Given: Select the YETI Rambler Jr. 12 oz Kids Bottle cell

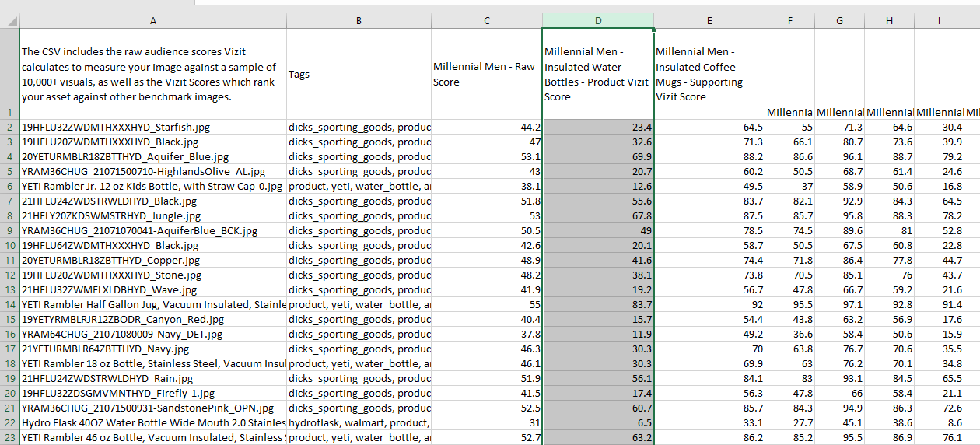Looking at the screenshot, I should [x=152, y=186].
